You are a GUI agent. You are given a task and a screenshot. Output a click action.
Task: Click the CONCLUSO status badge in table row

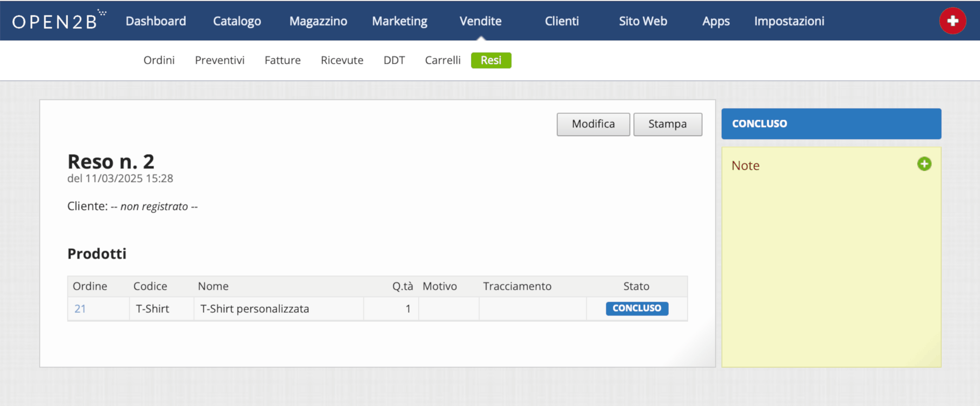[637, 308]
